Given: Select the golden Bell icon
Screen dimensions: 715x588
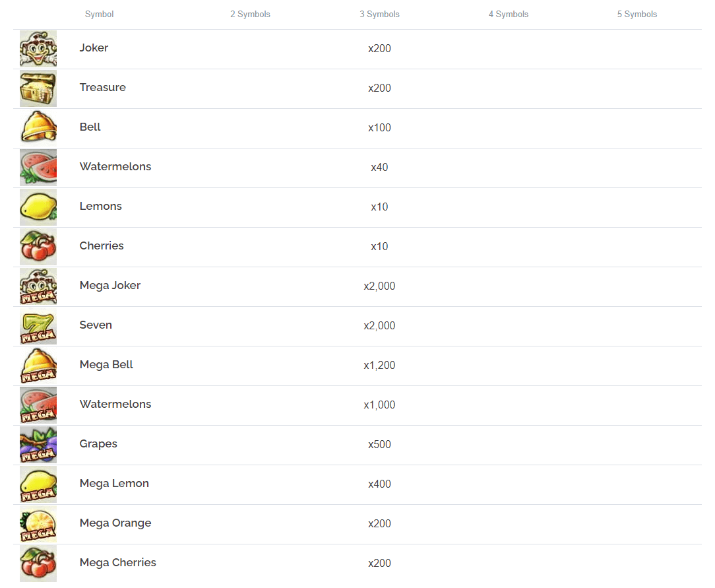Looking at the screenshot, I should point(38,128).
